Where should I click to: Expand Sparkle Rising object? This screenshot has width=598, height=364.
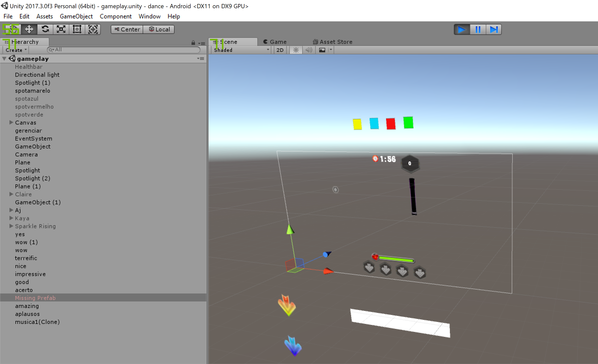(11, 226)
